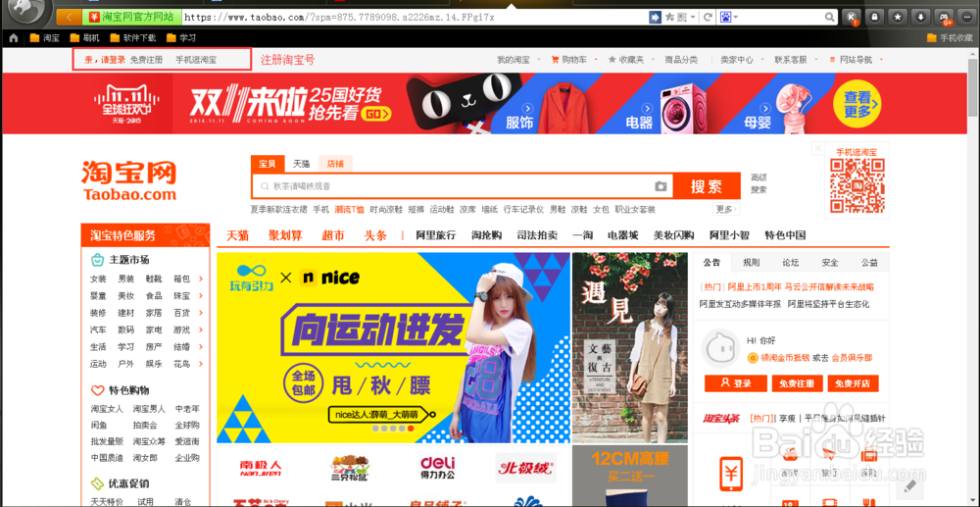Open the 软件下载 bookmark folder
Screen dimensions: 980x507
[133, 38]
